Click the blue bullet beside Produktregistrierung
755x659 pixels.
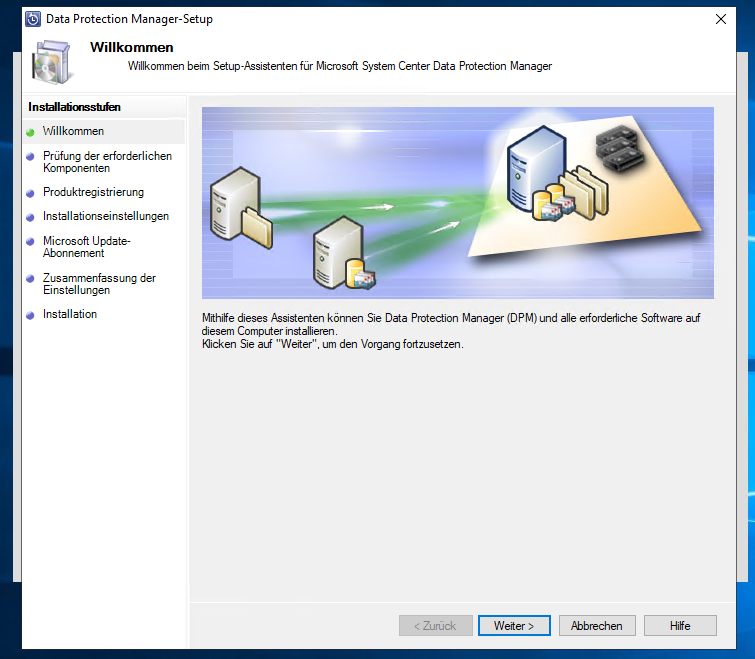(x=30, y=193)
